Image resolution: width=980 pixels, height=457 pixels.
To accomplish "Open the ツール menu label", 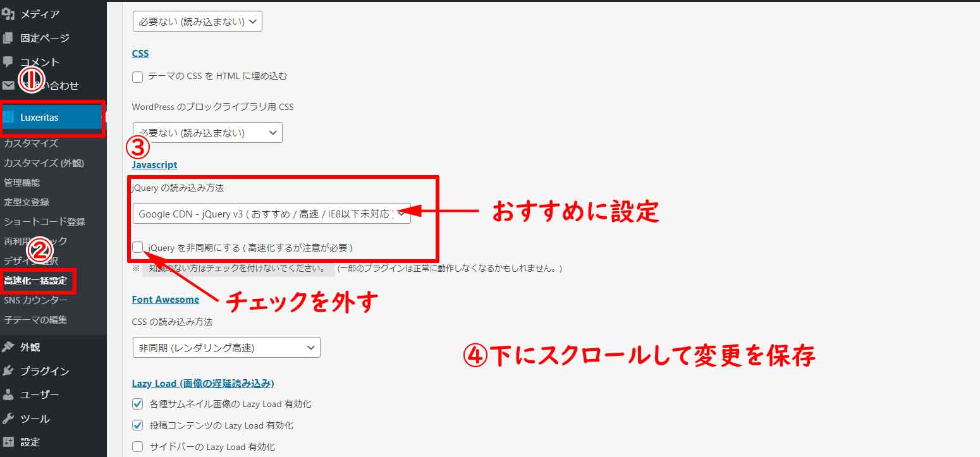I will click(35, 418).
